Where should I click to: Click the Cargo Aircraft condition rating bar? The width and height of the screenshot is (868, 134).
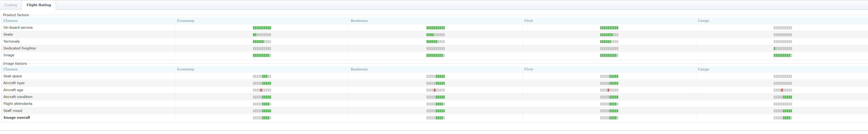pyautogui.click(x=782, y=97)
